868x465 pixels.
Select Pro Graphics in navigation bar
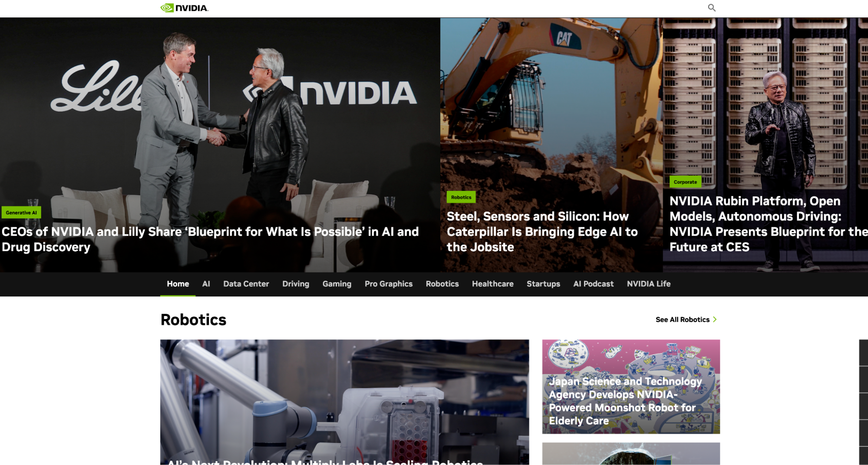click(x=388, y=284)
